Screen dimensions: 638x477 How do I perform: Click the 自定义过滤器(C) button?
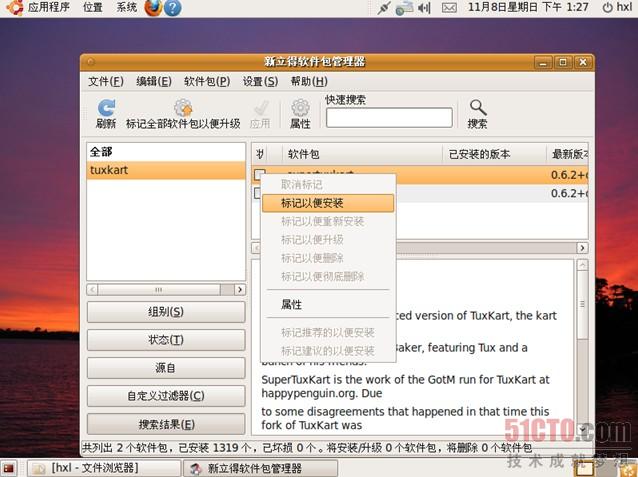coord(166,396)
